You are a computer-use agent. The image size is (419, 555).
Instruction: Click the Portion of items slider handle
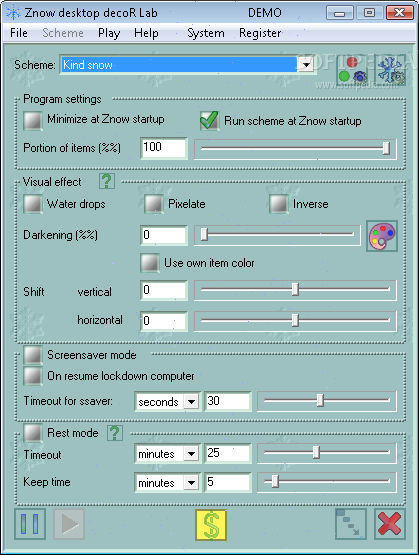click(386, 148)
